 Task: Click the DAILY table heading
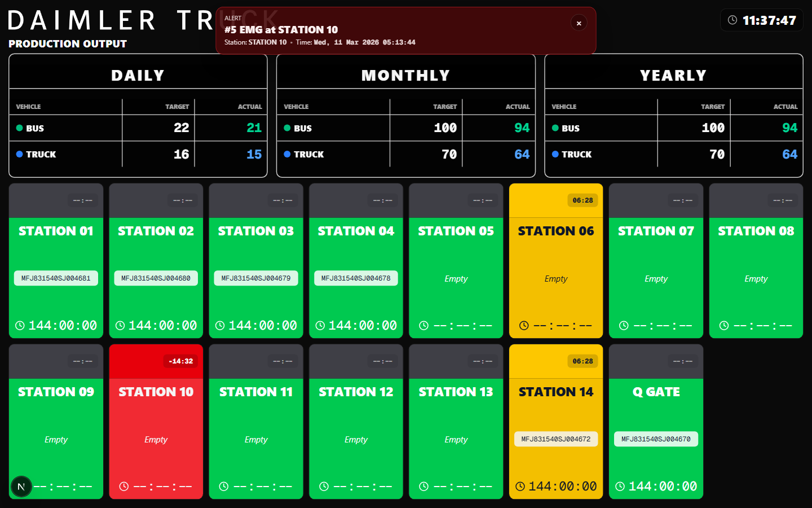pyautogui.click(x=138, y=75)
